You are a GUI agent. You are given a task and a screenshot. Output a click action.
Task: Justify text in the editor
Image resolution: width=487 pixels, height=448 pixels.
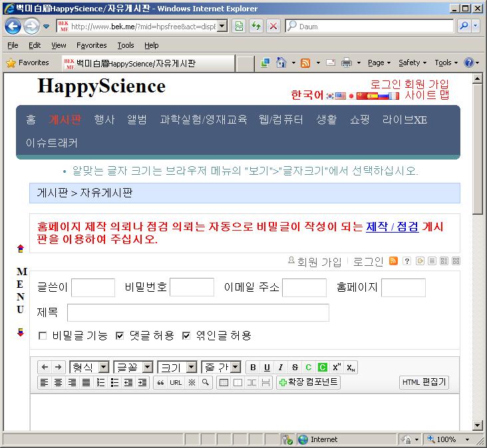[86, 383]
